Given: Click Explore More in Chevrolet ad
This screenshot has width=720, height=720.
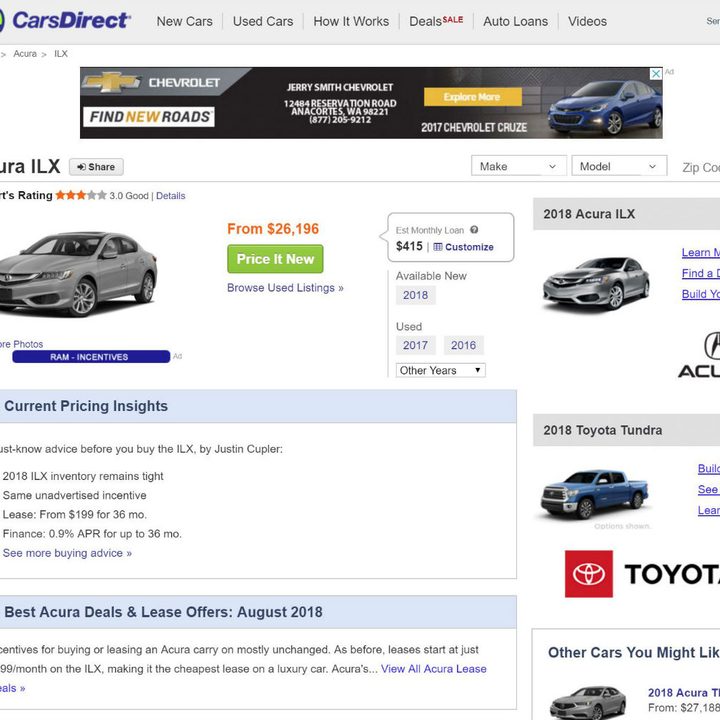Looking at the screenshot, I should point(472,97).
